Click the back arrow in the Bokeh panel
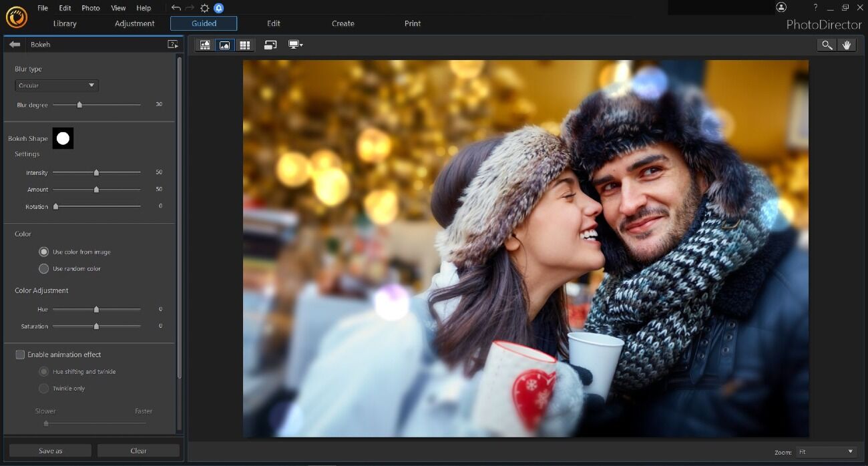 pos(14,44)
